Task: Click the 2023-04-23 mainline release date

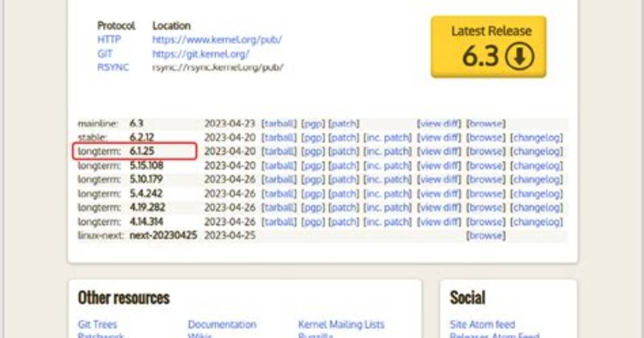Action: tap(229, 123)
